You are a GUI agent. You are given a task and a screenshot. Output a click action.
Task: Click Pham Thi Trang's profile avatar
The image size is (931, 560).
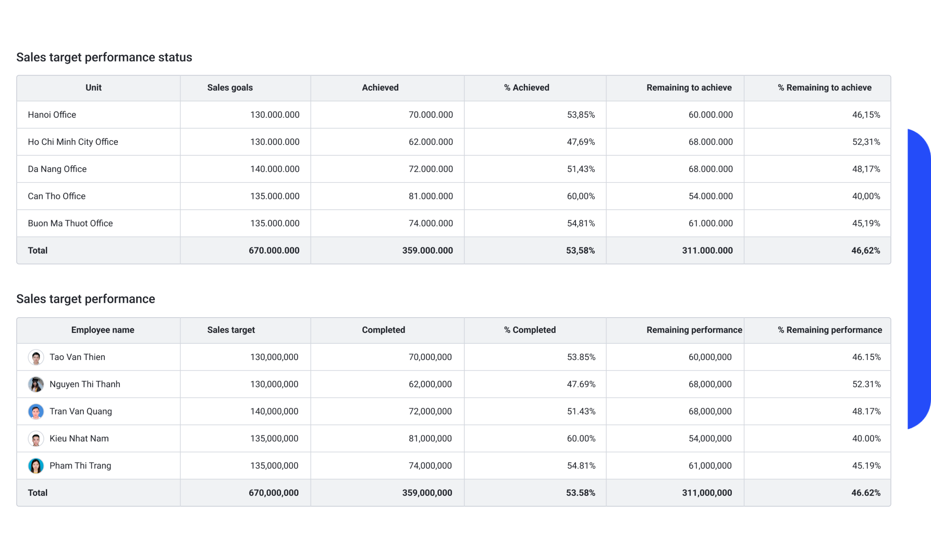point(36,465)
